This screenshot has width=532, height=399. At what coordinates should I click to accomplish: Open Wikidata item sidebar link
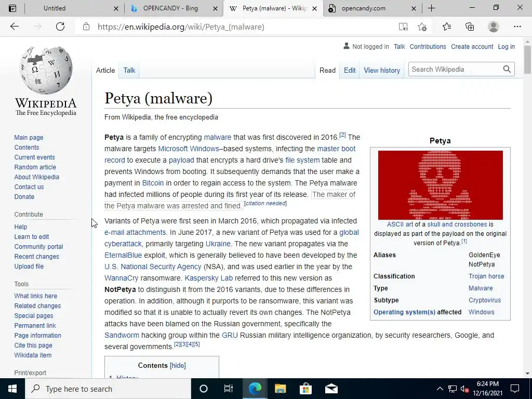(33, 355)
